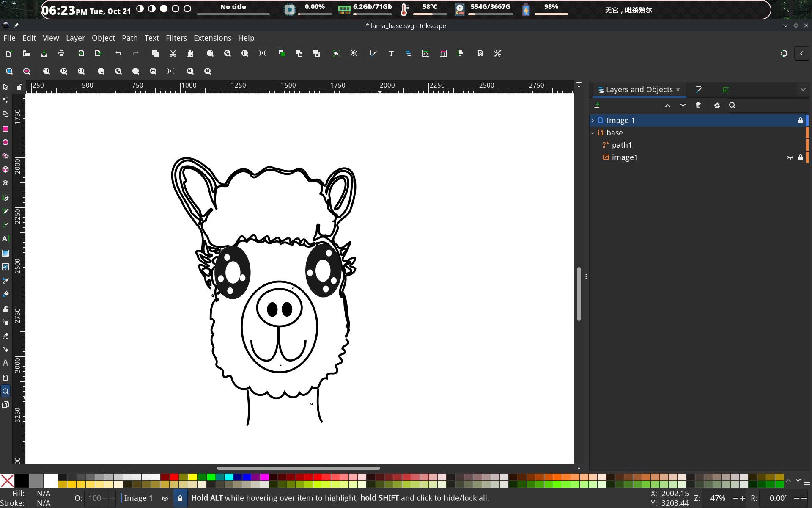Open the Filters menu
812x508 pixels.
(x=176, y=38)
